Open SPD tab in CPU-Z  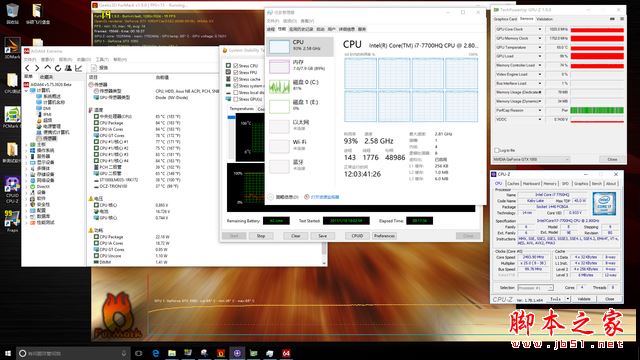[x=565, y=184]
